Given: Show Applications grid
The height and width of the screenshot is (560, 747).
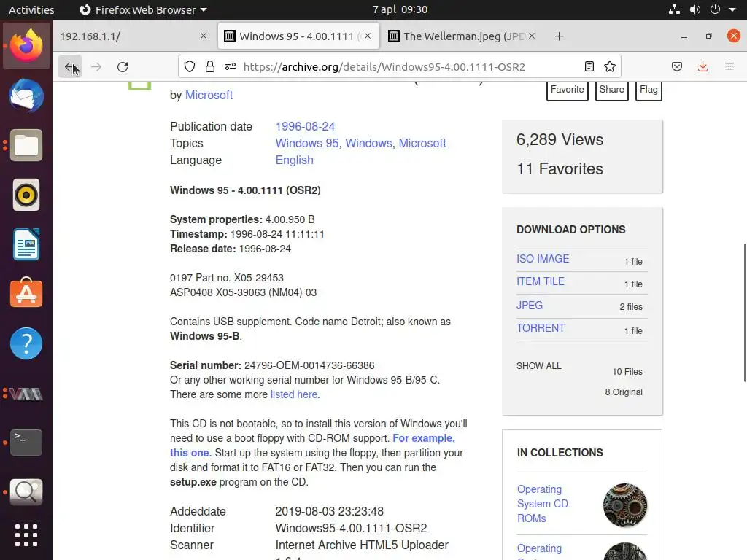Looking at the screenshot, I should tap(26, 535).
